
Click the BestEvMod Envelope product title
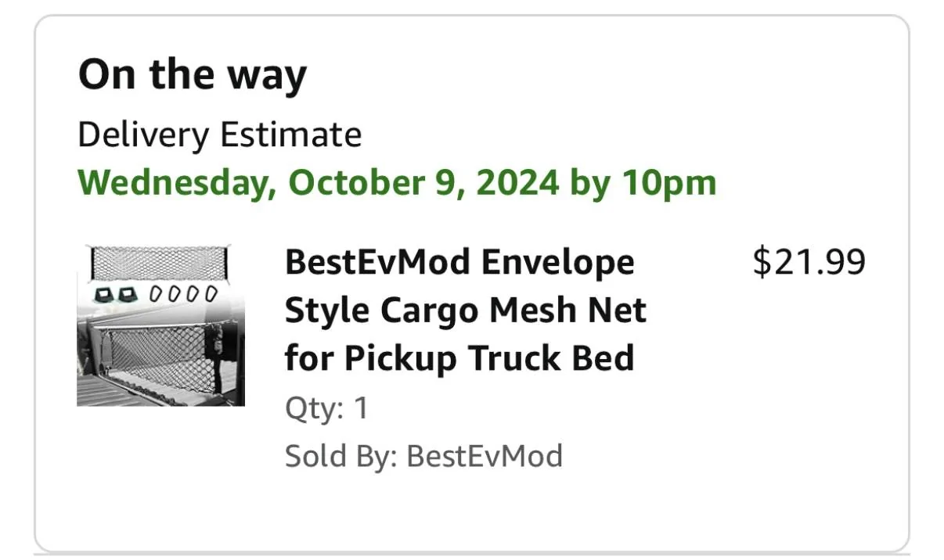point(466,311)
